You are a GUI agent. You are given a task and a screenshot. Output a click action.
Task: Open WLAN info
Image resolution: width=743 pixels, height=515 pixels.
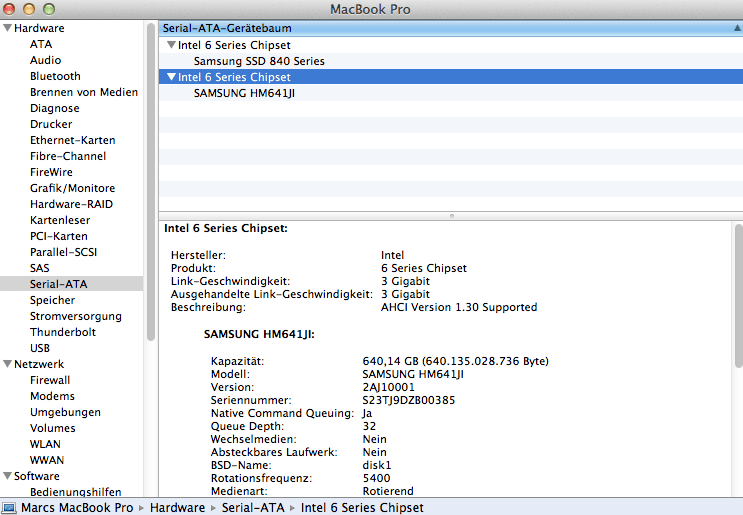click(45, 444)
